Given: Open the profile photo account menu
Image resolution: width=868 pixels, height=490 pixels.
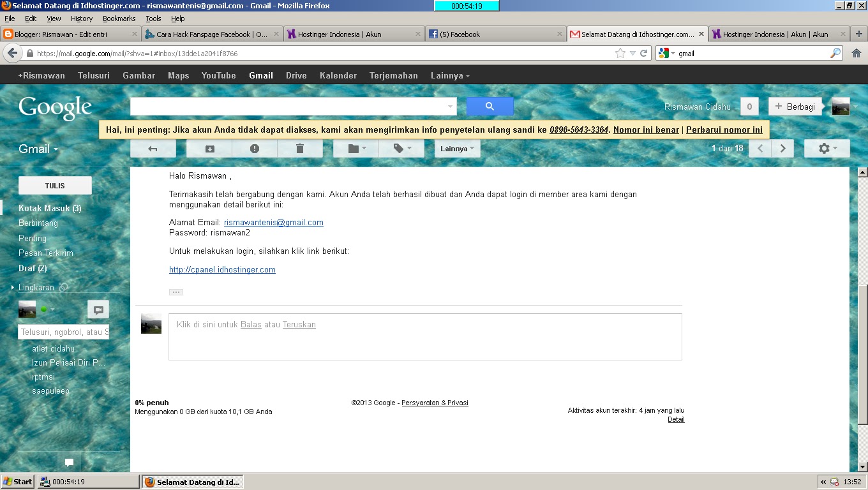Looking at the screenshot, I should (x=841, y=107).
